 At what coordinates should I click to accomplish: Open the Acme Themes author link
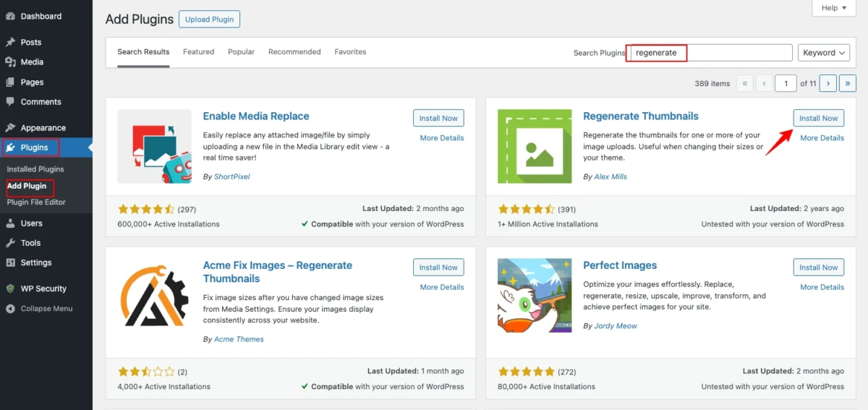click(x=239, y=339)
